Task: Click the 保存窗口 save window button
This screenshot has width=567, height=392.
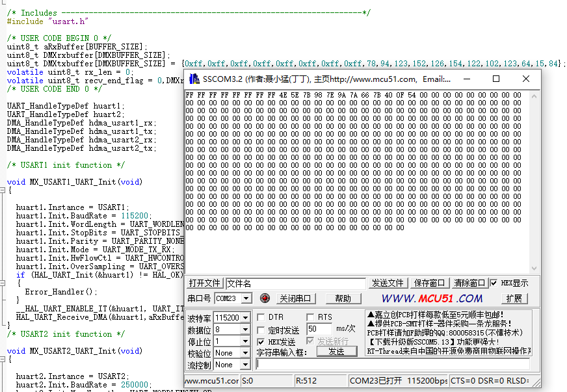Action: (429, 283)
